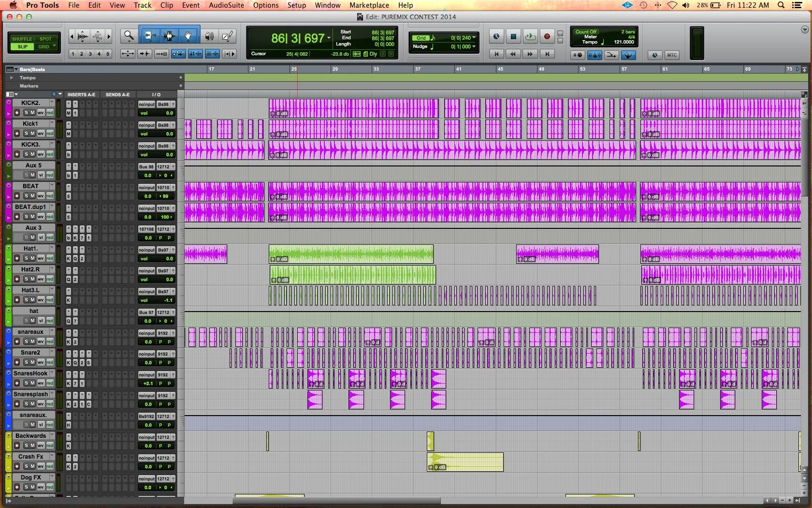This screenshot has width=812, height=508.
Task: Toggle Link Timeline and Edit Selection
Action: pos(195,54)
